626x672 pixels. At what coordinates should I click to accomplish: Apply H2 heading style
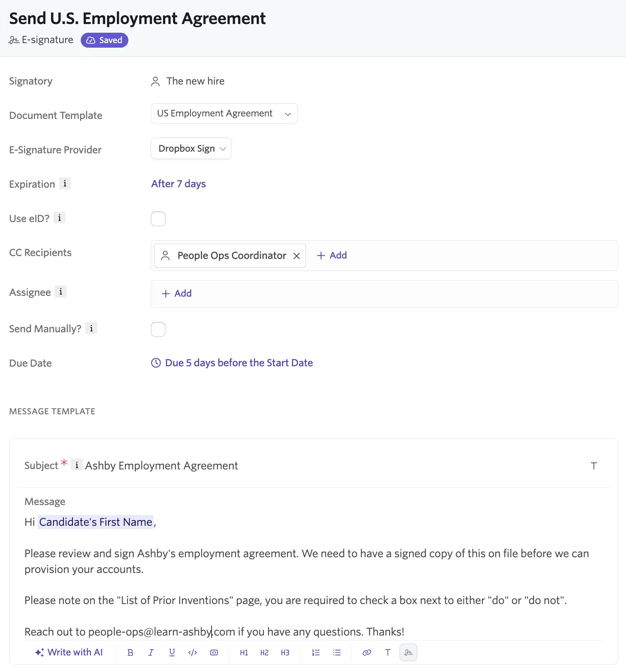pos(265,653)
